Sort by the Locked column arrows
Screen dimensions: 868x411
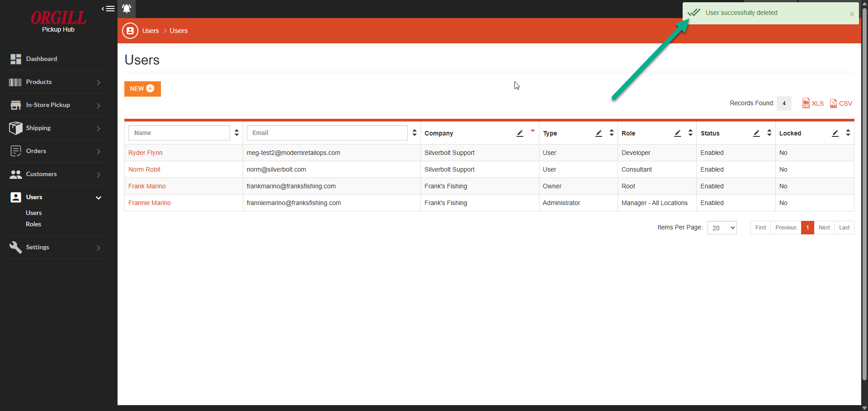(848, 133)
